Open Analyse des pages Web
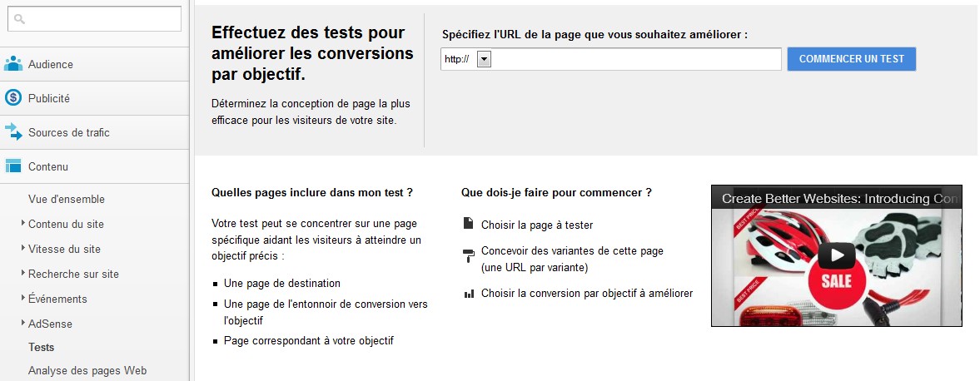The width and height of the screenshot is (980, 381). [87, 370]
